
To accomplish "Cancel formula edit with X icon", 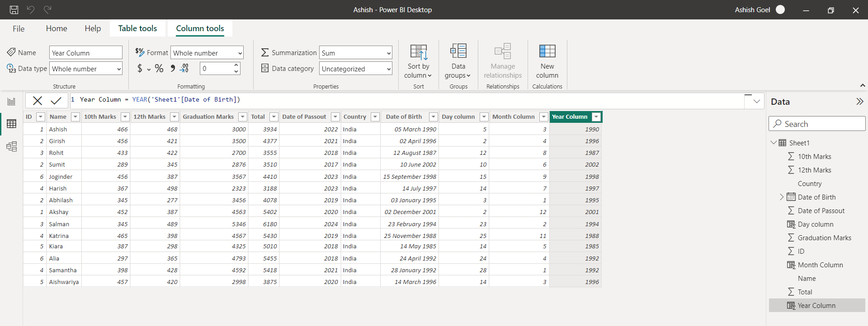I will (38, 100).
